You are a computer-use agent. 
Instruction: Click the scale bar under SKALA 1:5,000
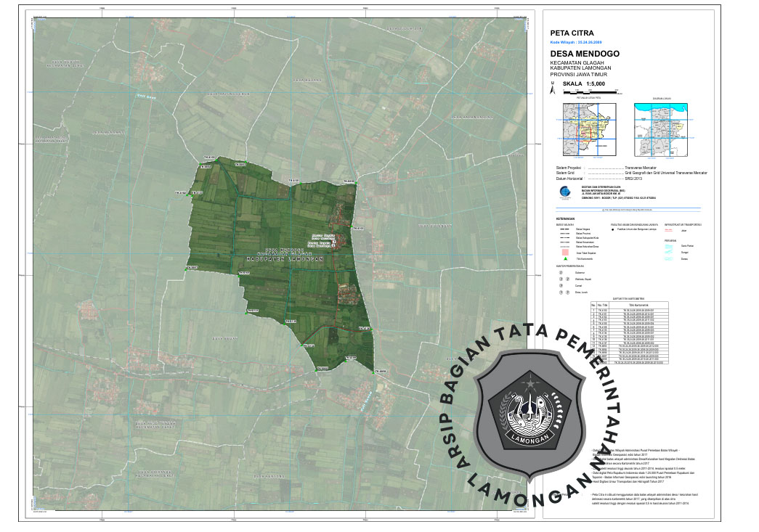pos(589,92)
